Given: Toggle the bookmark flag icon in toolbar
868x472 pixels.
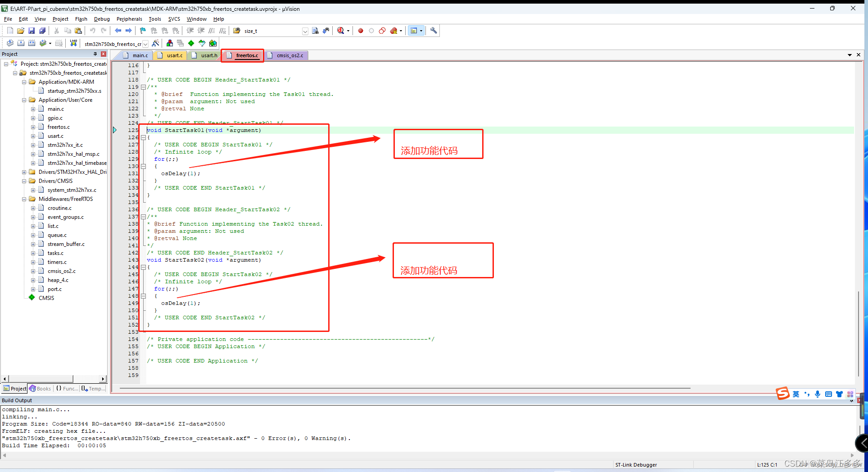Looking at the screenshot, I should pyautogui.click(x=143, y=31).
